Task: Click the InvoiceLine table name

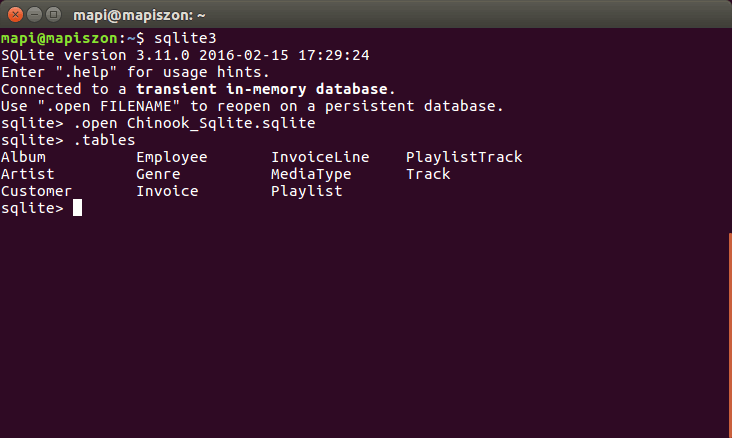Action: click(320, 157)
